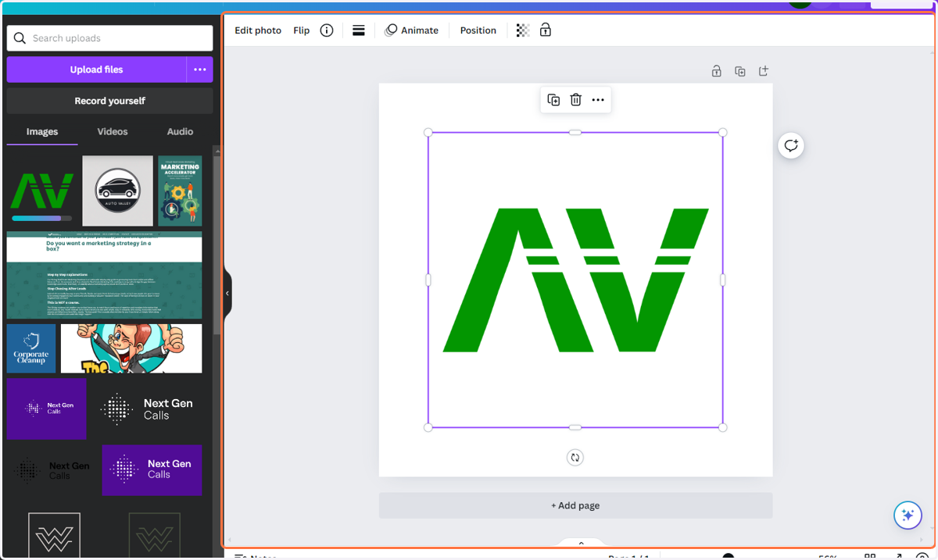Switch to the Images tab
The height and width of the screenshot is (560, 938).
click(42, 132)
